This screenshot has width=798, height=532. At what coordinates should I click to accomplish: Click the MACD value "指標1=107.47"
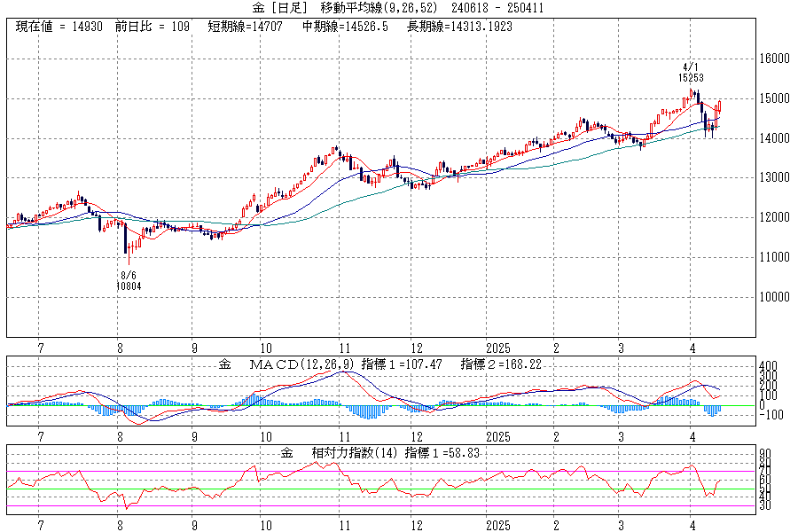[402, 364]
